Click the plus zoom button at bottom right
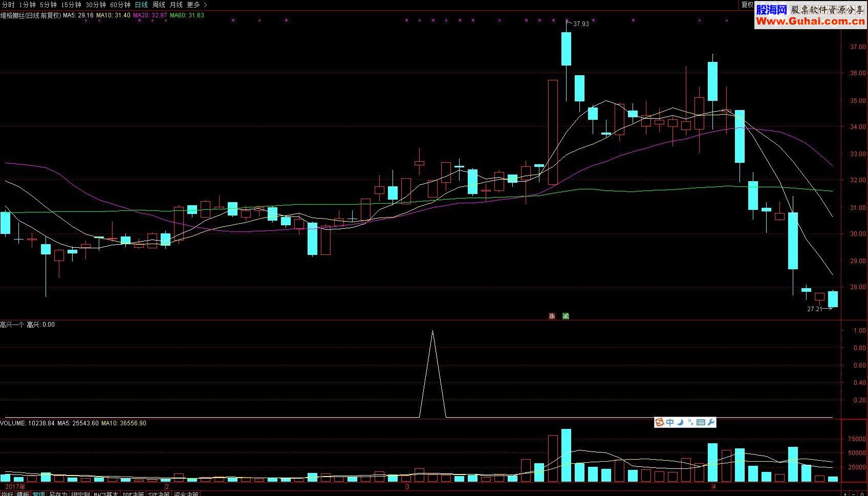Viewport: 868px width, 496px height. point(845,493)
